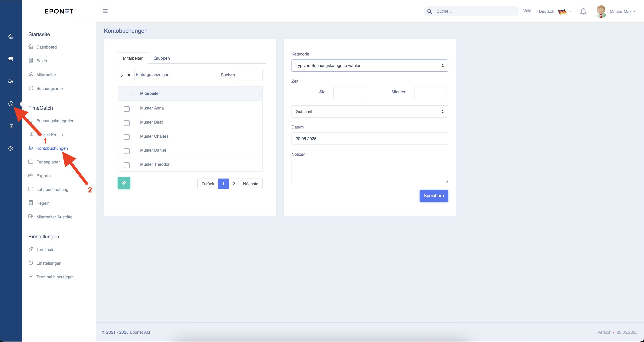Open the Wiki link
644x342 pixels.
pyautogui.click(x=527, y=11)
